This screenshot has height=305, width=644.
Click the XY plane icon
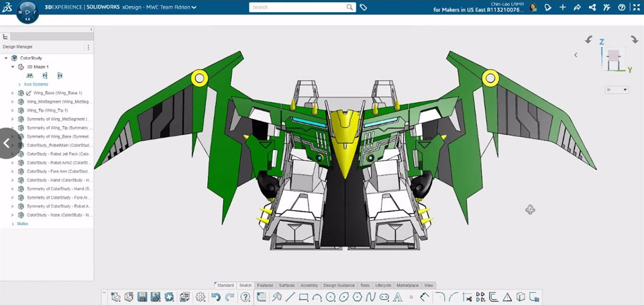[30, 76]
